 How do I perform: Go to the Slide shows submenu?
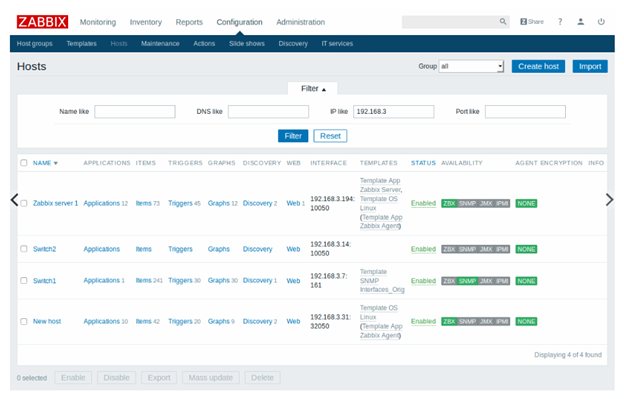[x=247, y=44]
